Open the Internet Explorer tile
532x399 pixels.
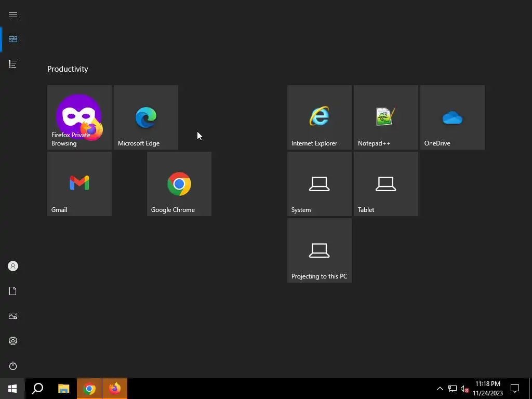tap(320, 117)
